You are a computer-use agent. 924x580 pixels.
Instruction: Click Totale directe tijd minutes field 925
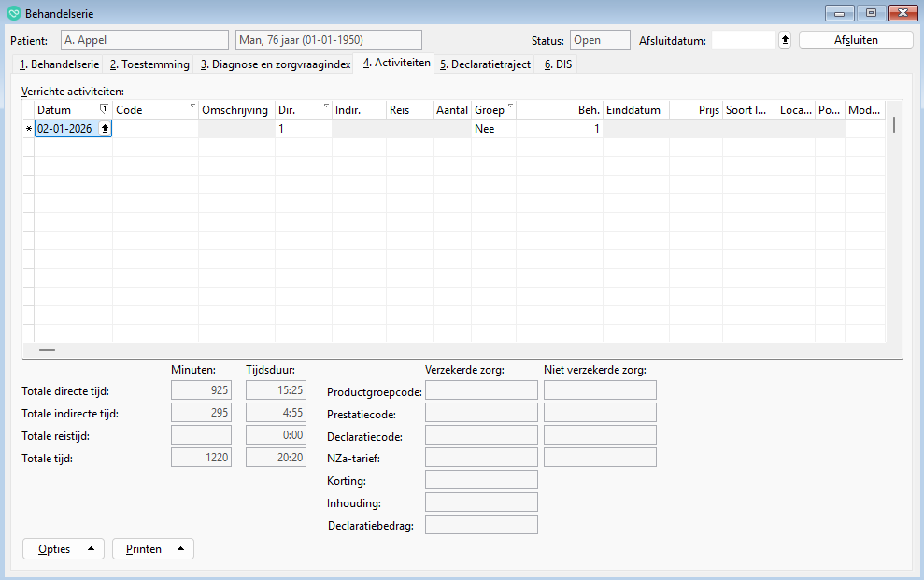[201, 389]
